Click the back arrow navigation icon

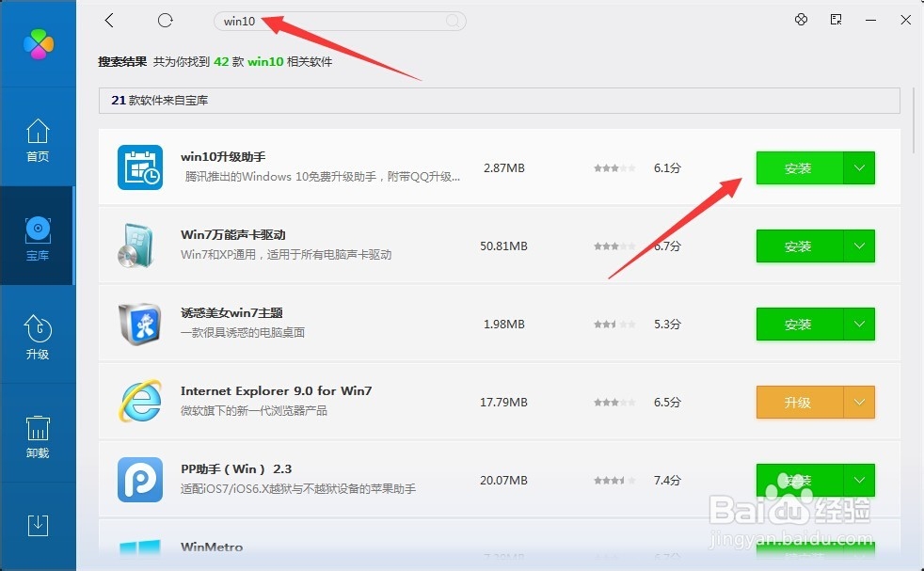(x=108, y=20)
